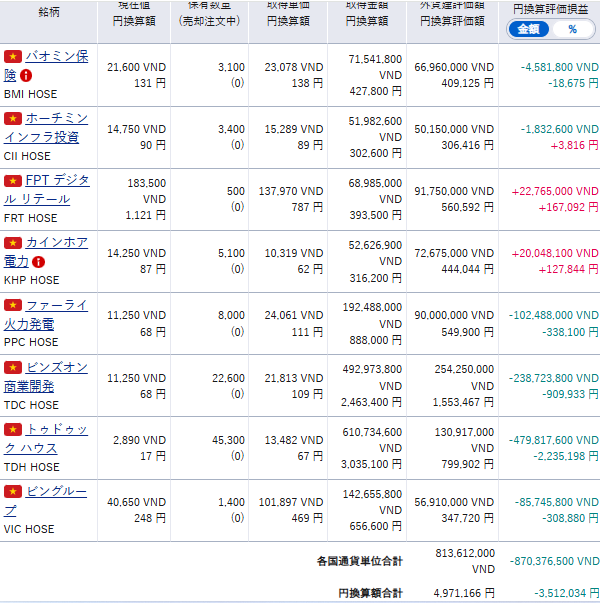Open the FPT デジタルリテール stock link
This screenshot has height=603, width=600.
pos(55,181)
